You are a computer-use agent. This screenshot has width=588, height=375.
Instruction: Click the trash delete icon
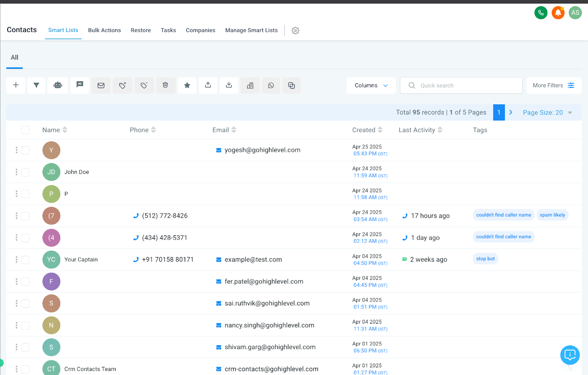tap(166, 85)
